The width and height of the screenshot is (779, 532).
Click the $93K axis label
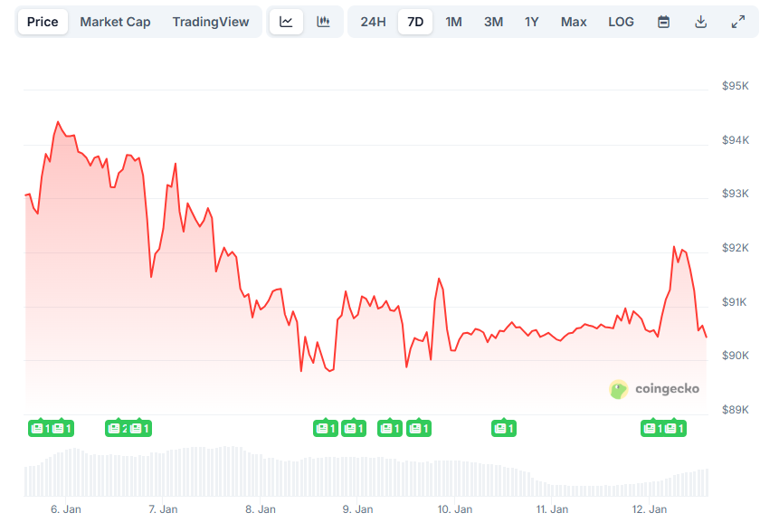[736, 194]
